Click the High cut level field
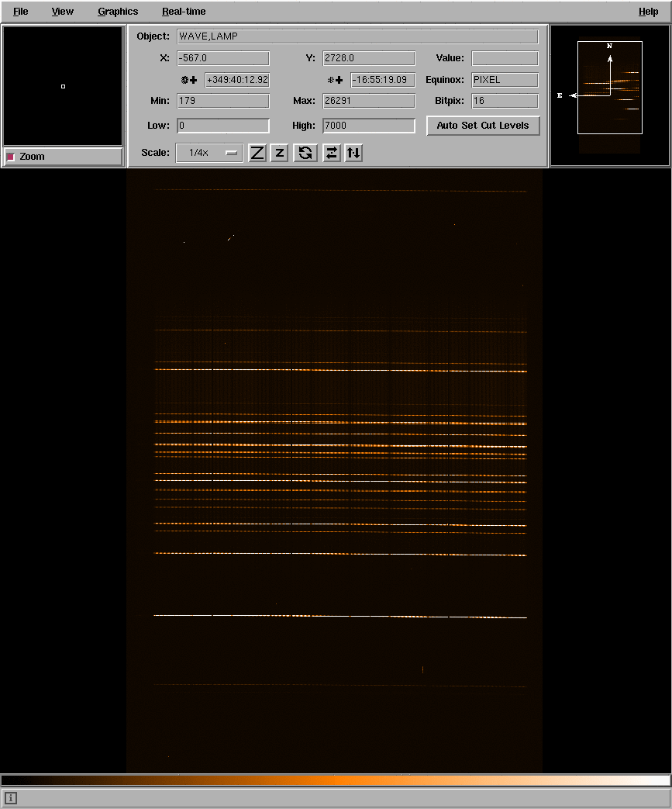 tap(369, 126)
